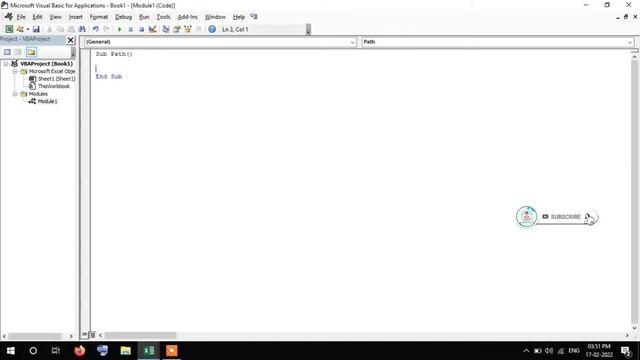
Task: Click the 'End Sub' code line
Action: pyautogui.click(x=109, y=76)
